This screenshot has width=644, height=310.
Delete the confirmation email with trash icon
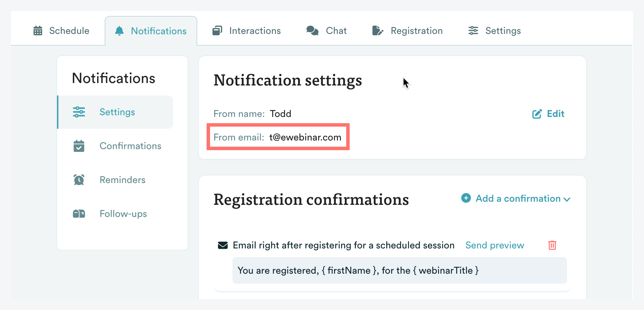552,245
